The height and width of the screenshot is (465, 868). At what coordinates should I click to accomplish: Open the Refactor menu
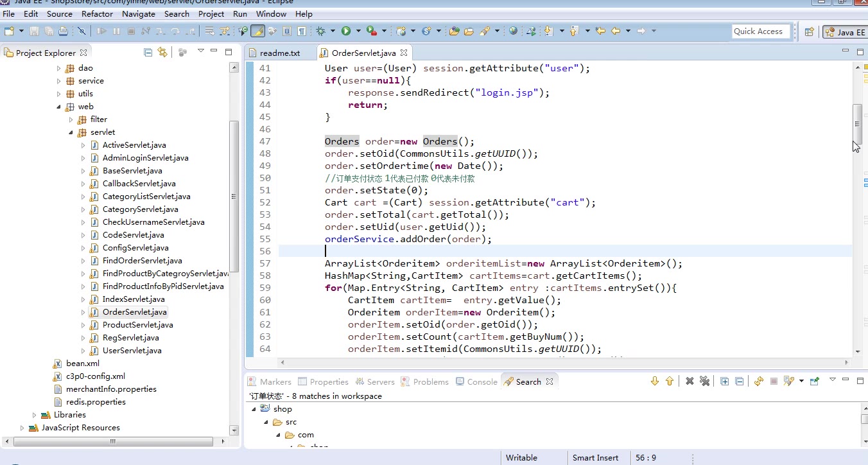click(98, 13)
